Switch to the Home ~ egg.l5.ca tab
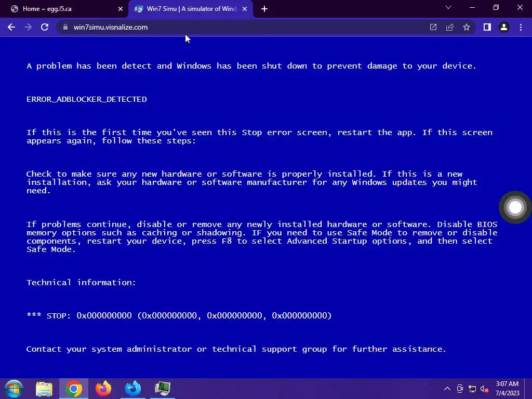 point(64,9)
